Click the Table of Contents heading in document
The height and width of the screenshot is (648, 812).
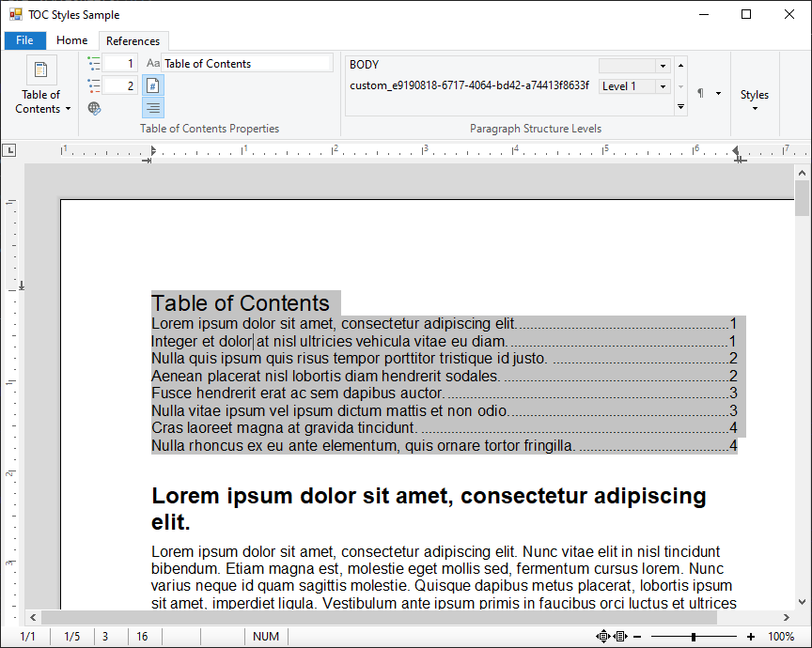click(x=241, y=303)
